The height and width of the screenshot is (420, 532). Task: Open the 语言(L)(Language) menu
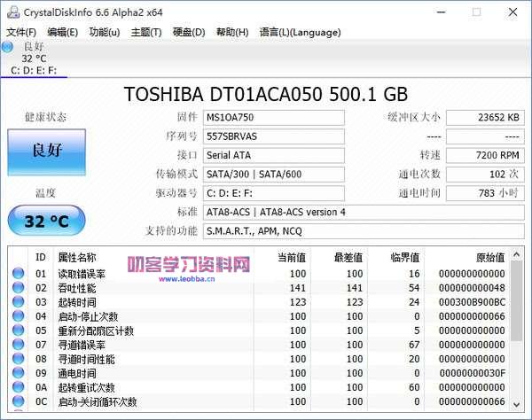point(300,32)
